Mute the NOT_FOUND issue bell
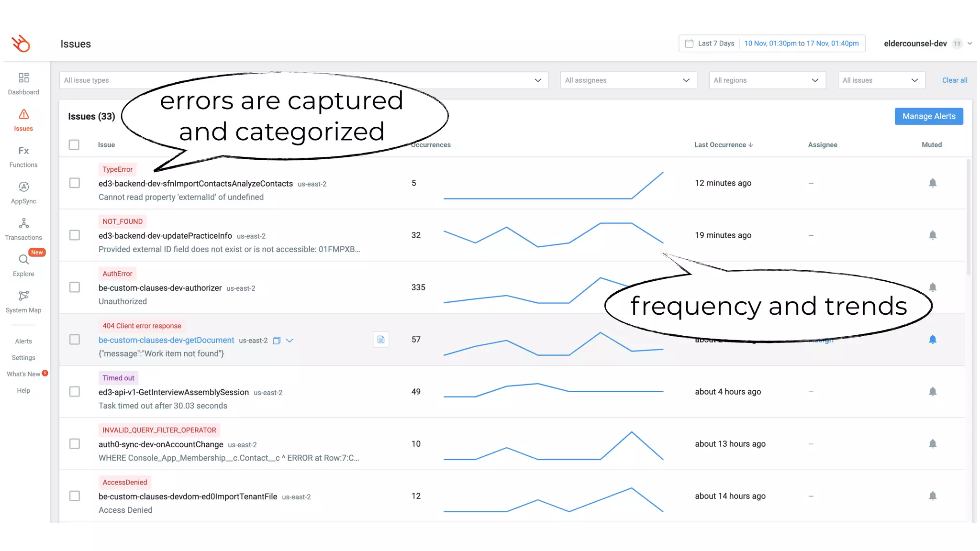This screenshot has height=551, width=980. (933, 235)
